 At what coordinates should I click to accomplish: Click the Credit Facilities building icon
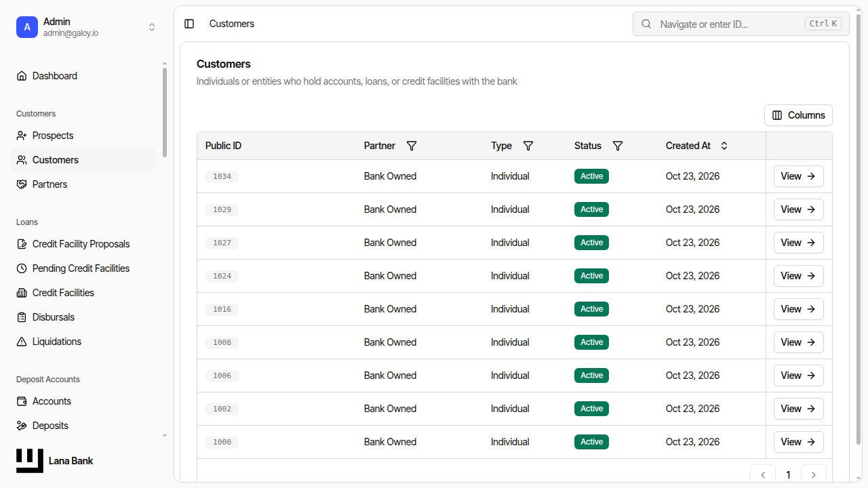(22, 293)
